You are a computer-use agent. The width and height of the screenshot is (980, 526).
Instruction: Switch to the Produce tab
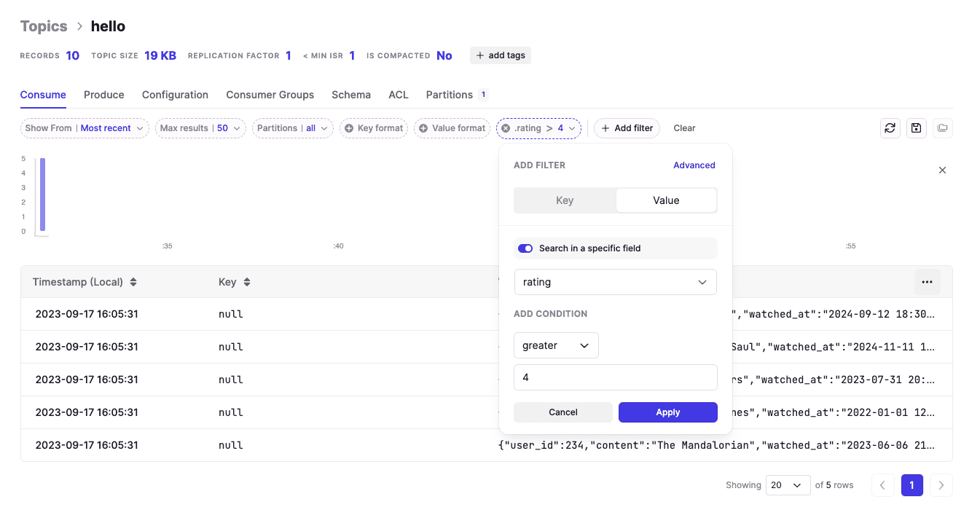tap(103, 95)
